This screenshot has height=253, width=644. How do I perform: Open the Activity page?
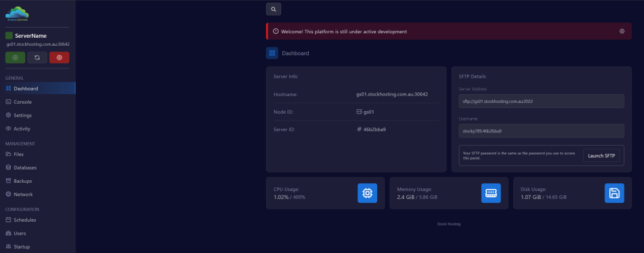point(22,129)
